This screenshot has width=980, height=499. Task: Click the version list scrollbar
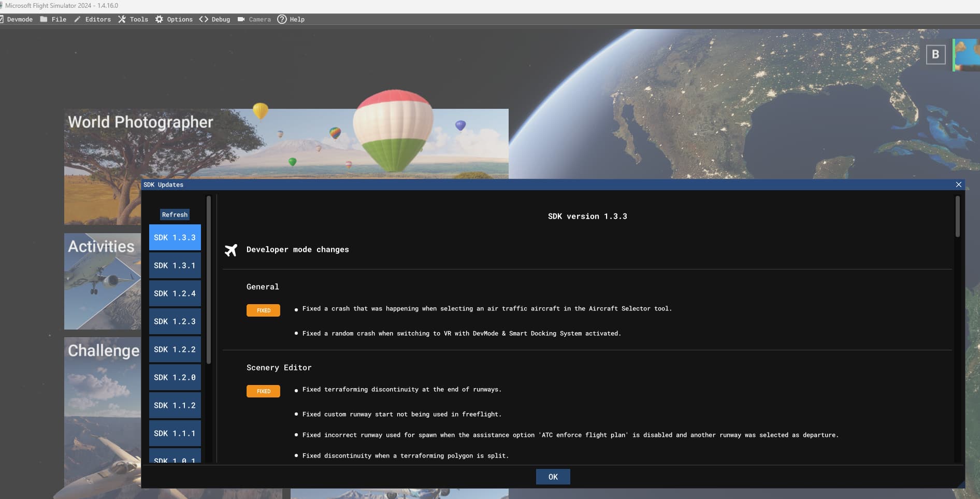209,280
